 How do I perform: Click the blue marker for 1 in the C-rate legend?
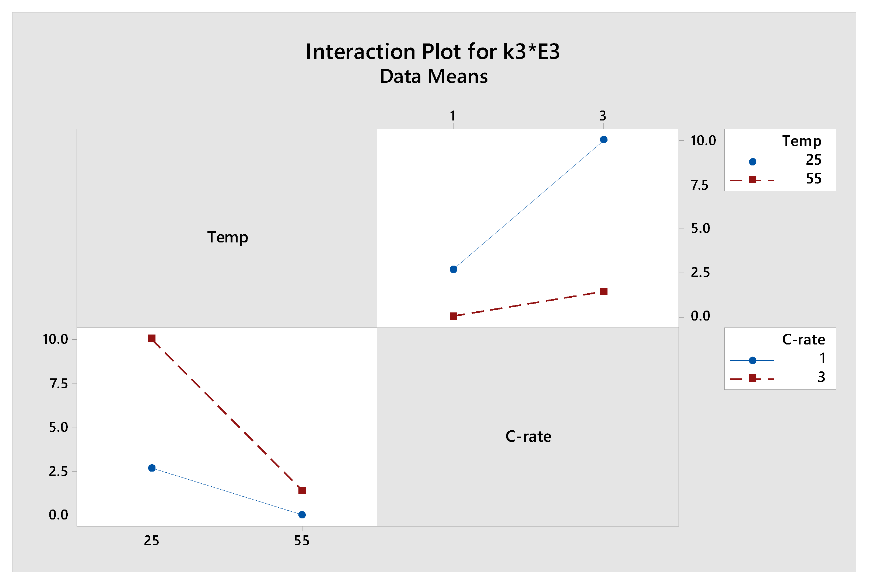pos(752,360)
